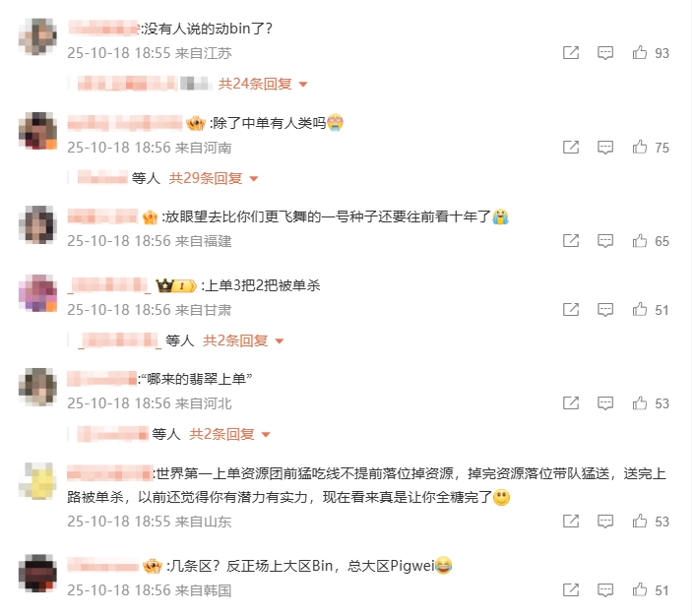Share the comment from 江苏
This screenshot has width=692, height=616.
click(571, 53)
